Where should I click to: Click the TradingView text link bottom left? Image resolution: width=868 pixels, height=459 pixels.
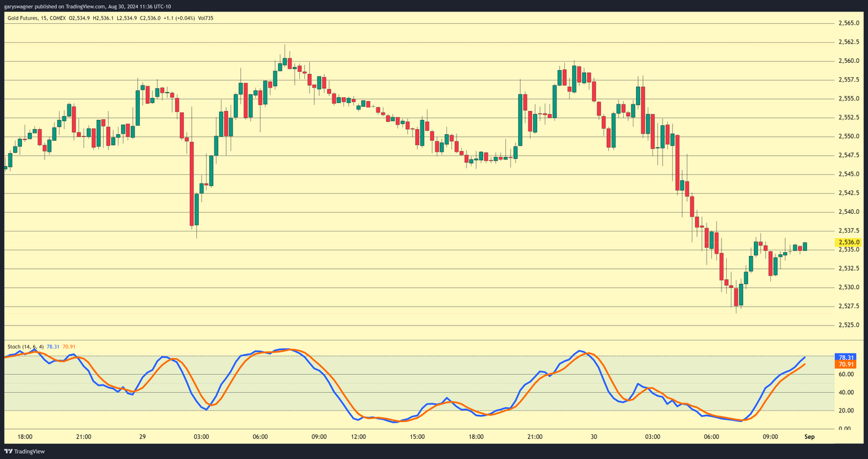coord(29,451)
